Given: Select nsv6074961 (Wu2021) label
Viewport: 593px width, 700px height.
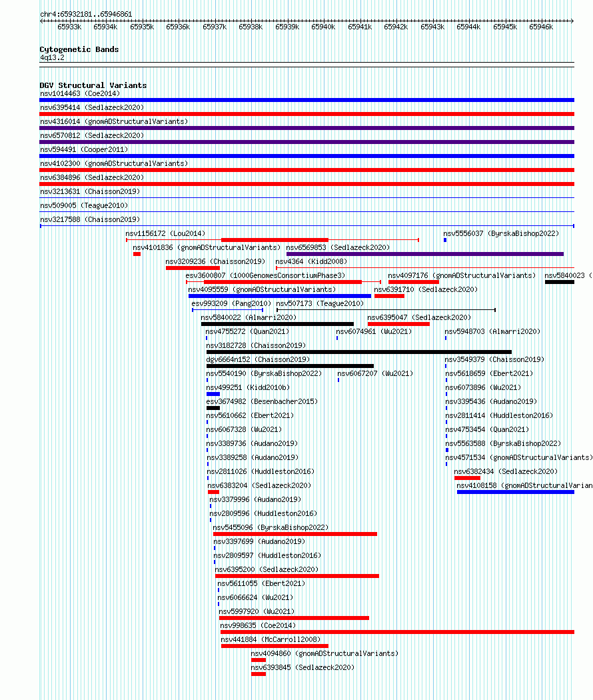Looking at the screenshot, I should (374, 332).
